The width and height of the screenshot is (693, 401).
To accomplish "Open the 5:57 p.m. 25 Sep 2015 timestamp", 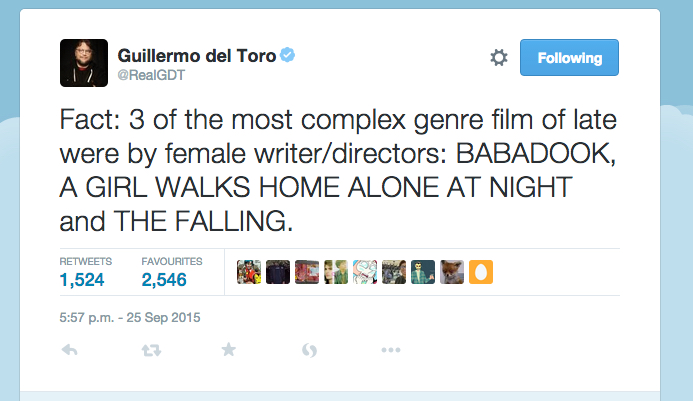I will tap(130, 317).
